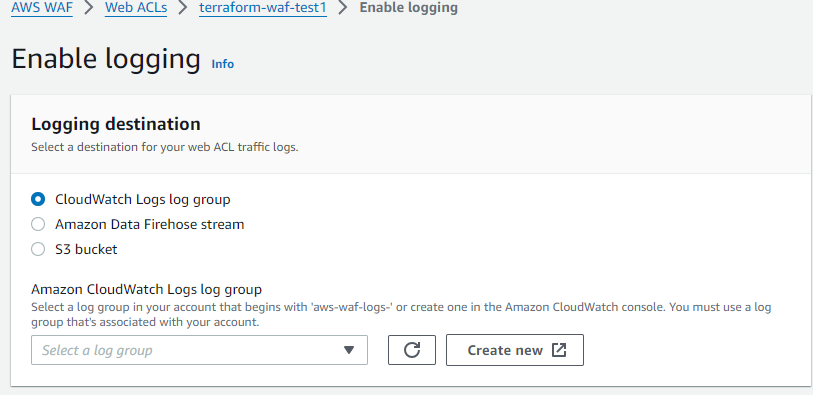Refresh the log group list
Screen dimensions: 813x395
point(412,350)
